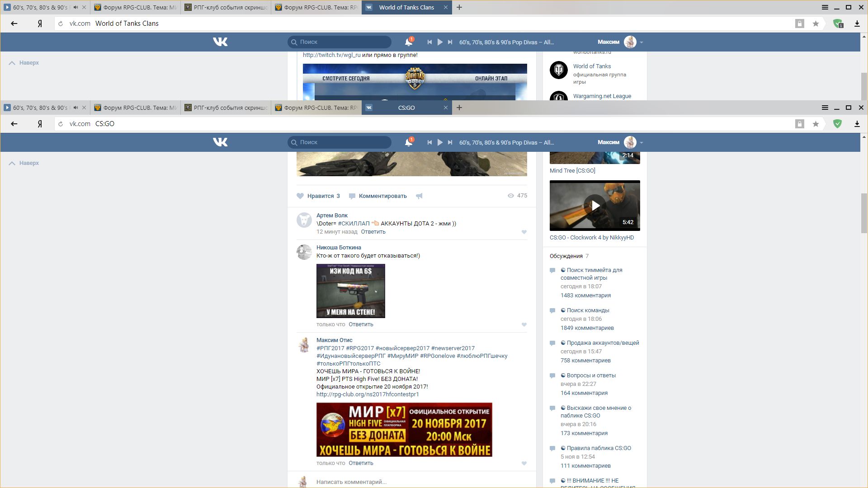
Task: Like Максим Отис's comment
Action: point(524,464)
